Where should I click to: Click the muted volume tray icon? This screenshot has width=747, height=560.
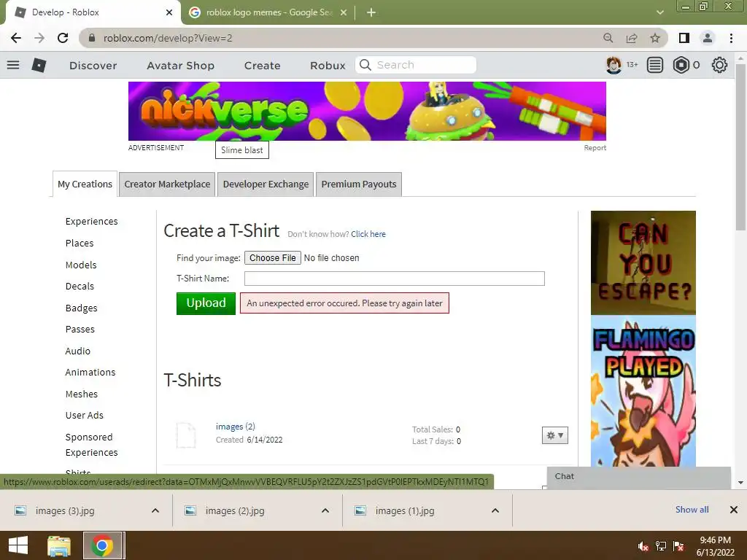(643, 546)
